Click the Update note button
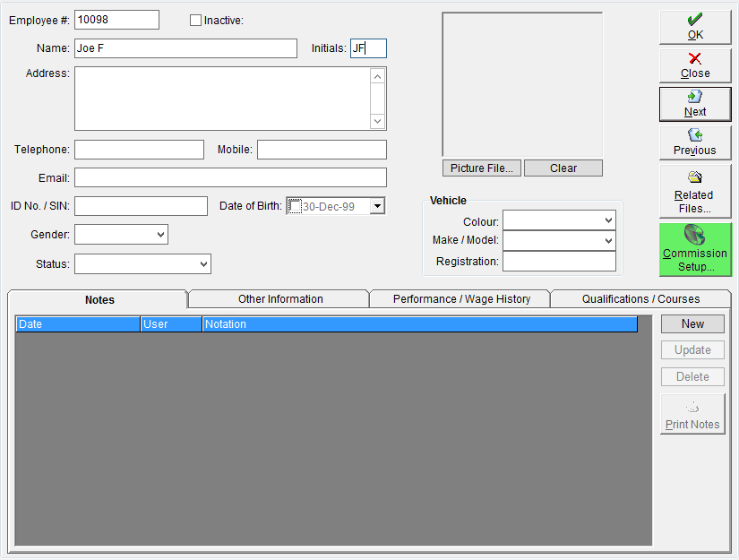This screenshot has width=739, height=560. click(692, 349)
